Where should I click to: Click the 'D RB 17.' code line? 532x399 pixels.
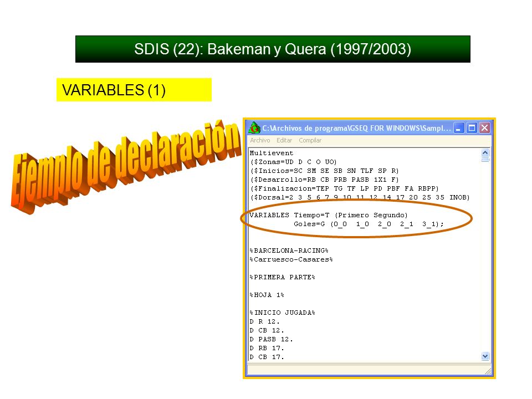coord(267,348)
